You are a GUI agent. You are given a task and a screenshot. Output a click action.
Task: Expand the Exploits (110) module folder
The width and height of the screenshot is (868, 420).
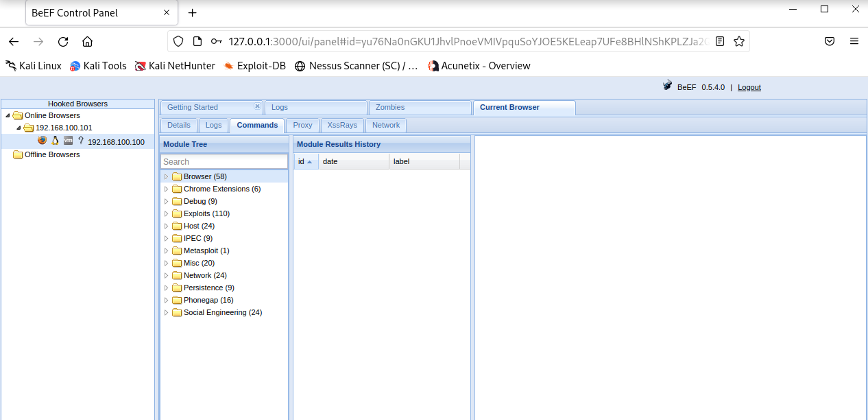pos(166,213)
